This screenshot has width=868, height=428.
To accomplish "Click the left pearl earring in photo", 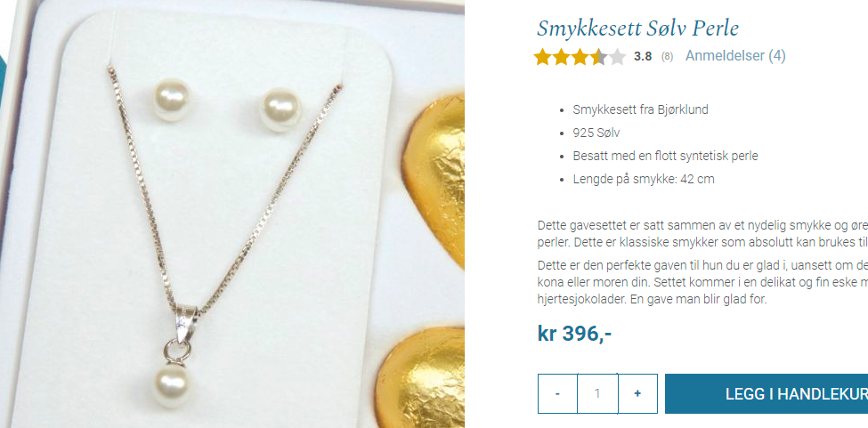I will point(172,100).
